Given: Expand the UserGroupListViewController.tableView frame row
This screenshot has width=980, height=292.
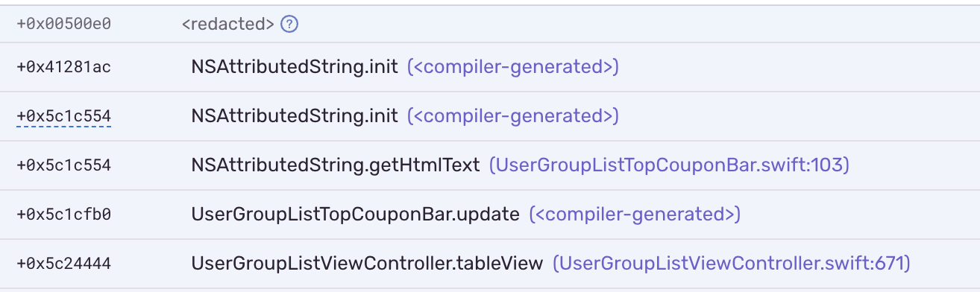Looking at the screenshot, I should click(x=490, y=264).
